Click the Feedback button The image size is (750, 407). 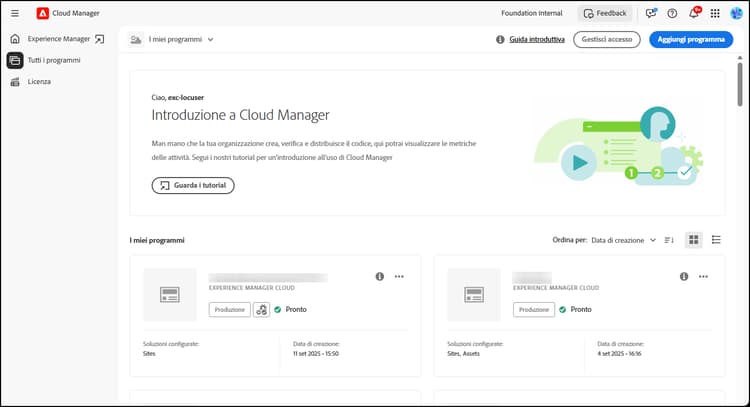click(605, 13)
